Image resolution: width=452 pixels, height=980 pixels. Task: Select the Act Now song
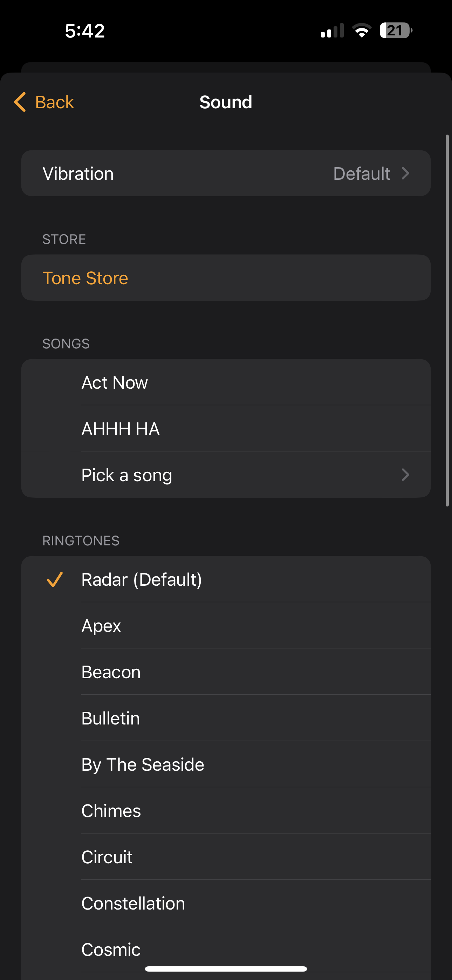115,382
